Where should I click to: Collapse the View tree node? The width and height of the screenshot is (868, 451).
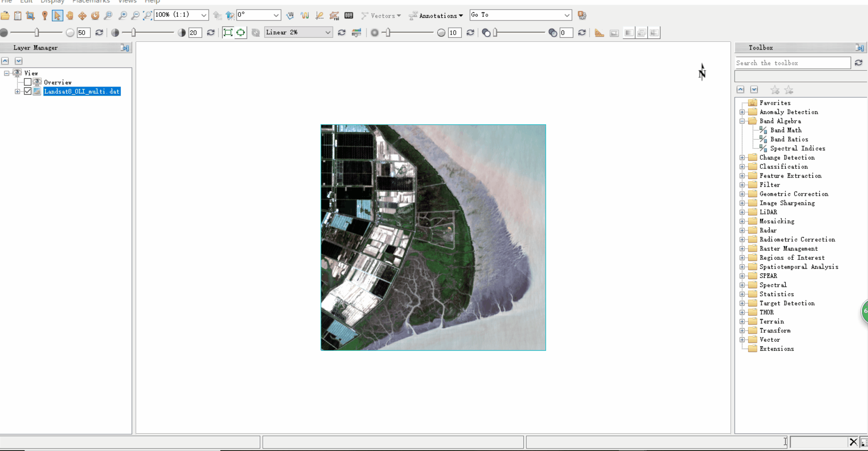(6, 73)
